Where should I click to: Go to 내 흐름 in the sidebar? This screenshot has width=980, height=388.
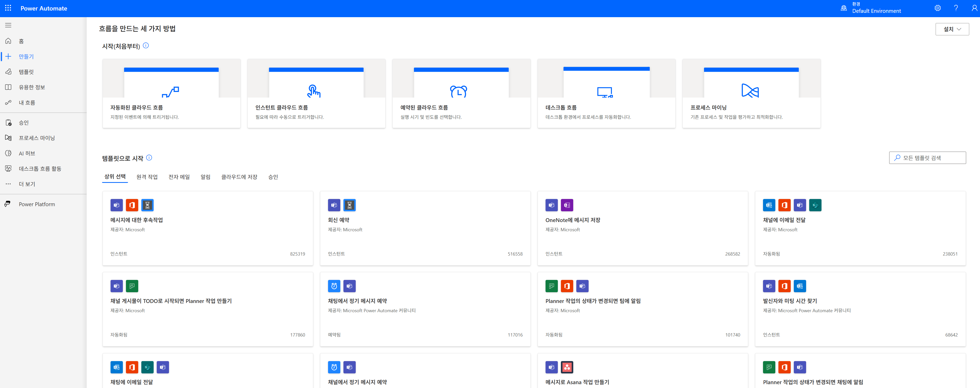pyautogui.click(x=27, y=103)
